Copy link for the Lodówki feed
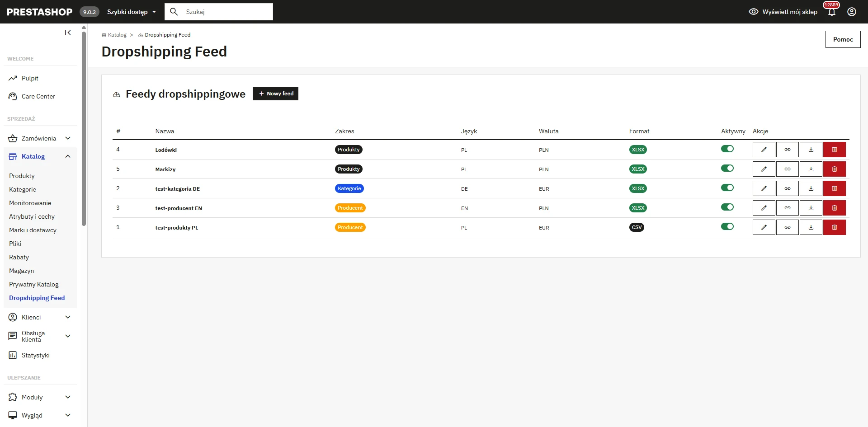Image resolution: width=868 pixels, height=427 pixels. 787,150
